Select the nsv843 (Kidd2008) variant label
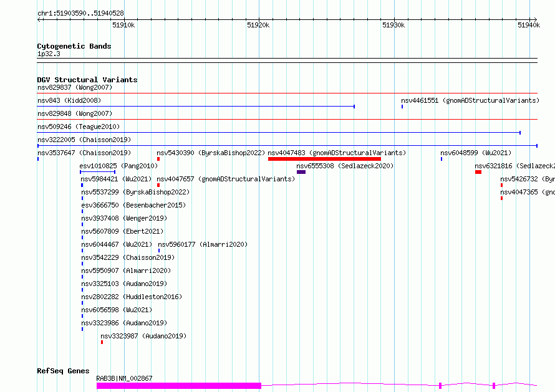The image size is (555, 392). pos(69,100)
